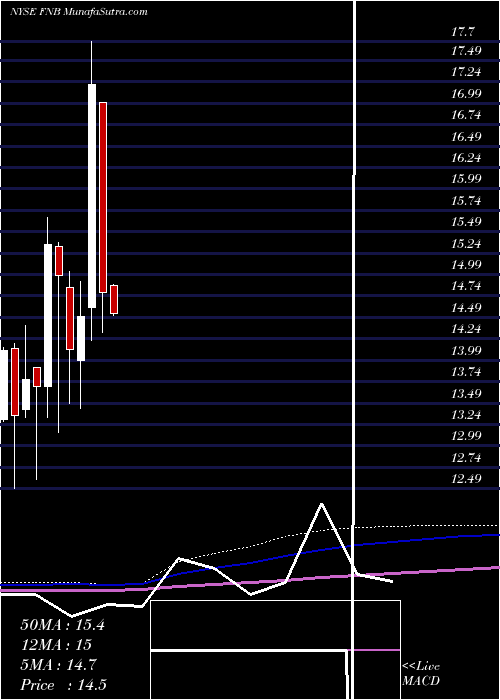Image resolution: width=500 pixels, height=700 pixels.
Task: Click the 12.49 price axis label
Action: coord(466,479)
